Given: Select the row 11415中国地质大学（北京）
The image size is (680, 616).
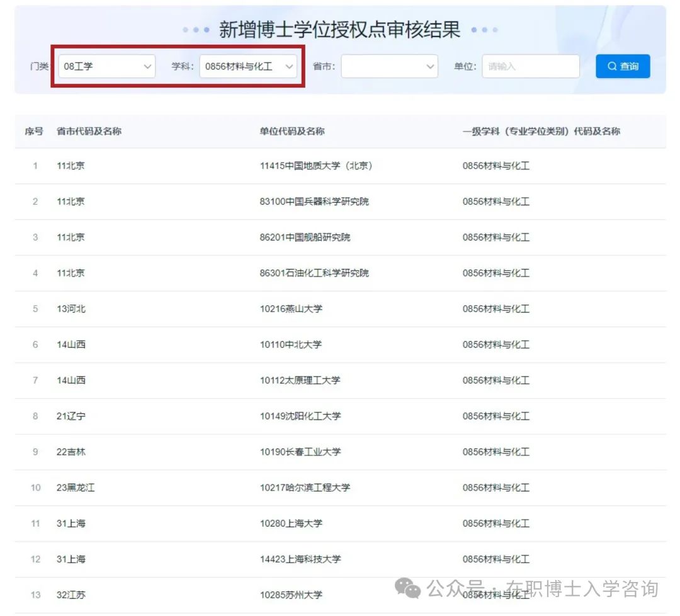Looking at the screenshot, I should [x=316, y=166].
